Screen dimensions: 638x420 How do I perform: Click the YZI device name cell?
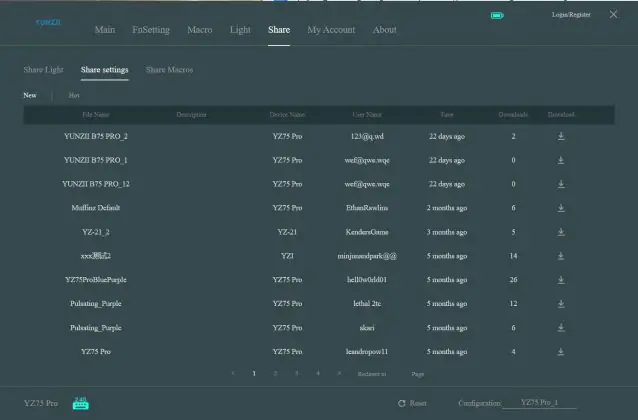click(287, 256)
